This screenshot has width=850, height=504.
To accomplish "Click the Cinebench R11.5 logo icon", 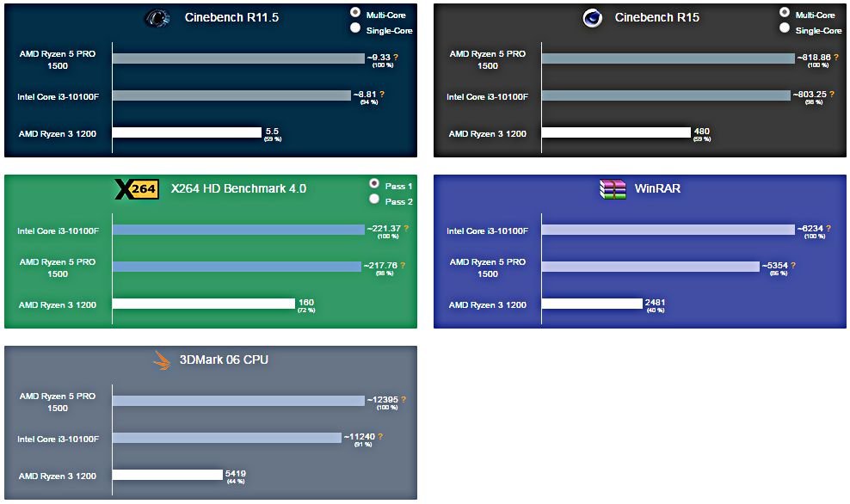I will 157,18.
